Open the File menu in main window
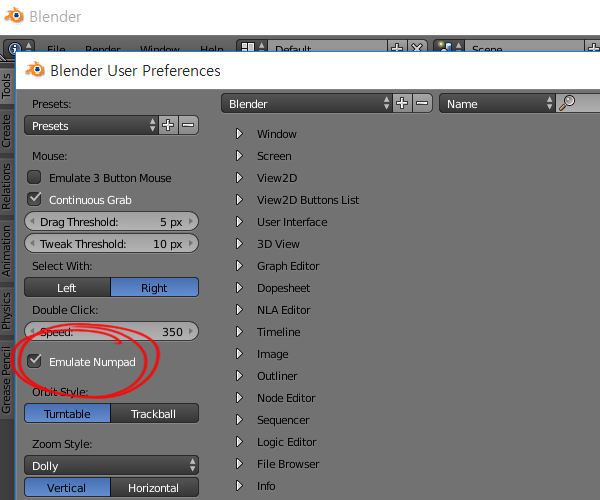Screen dimensions: 600x500 [x=56, y=48]
